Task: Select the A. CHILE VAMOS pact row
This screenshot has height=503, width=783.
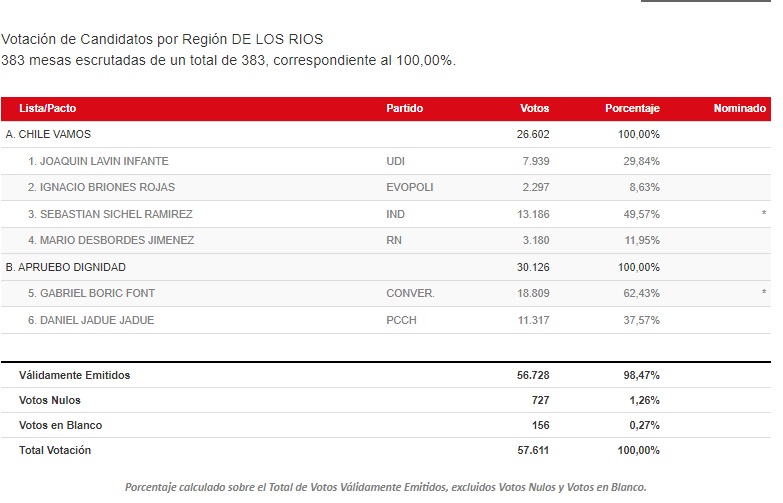Action: coord(386,134)
